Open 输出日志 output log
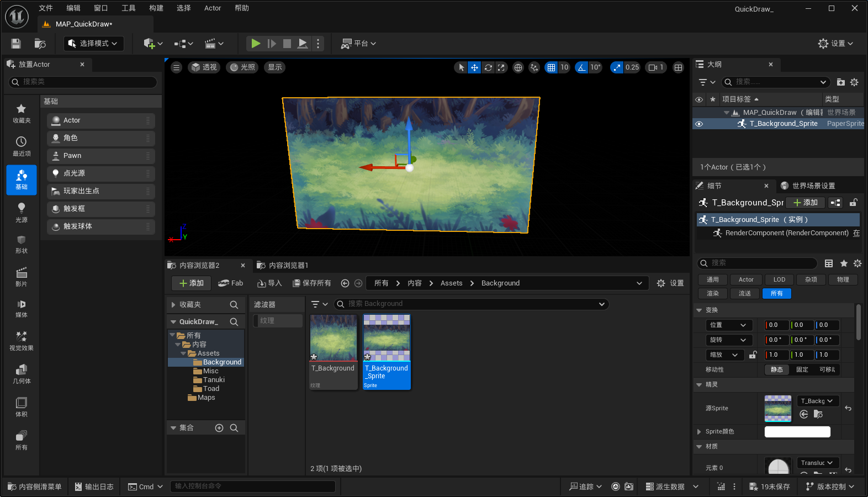The height and width of the screenshot is (497, 868). point(94,487)
